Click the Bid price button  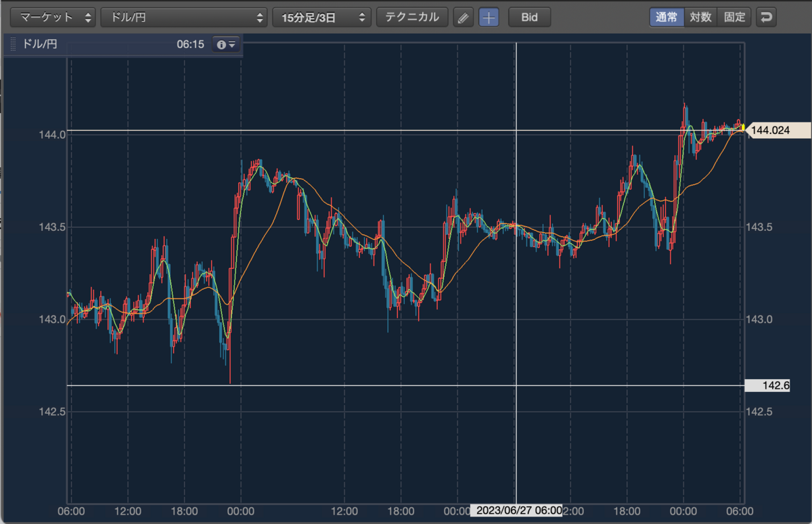point(529,18)
